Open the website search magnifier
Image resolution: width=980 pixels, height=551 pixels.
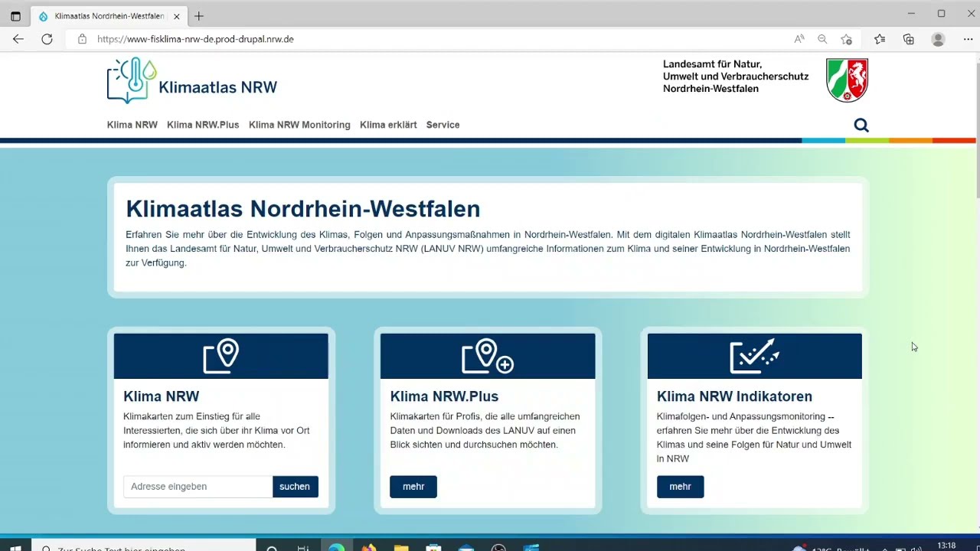861,126
